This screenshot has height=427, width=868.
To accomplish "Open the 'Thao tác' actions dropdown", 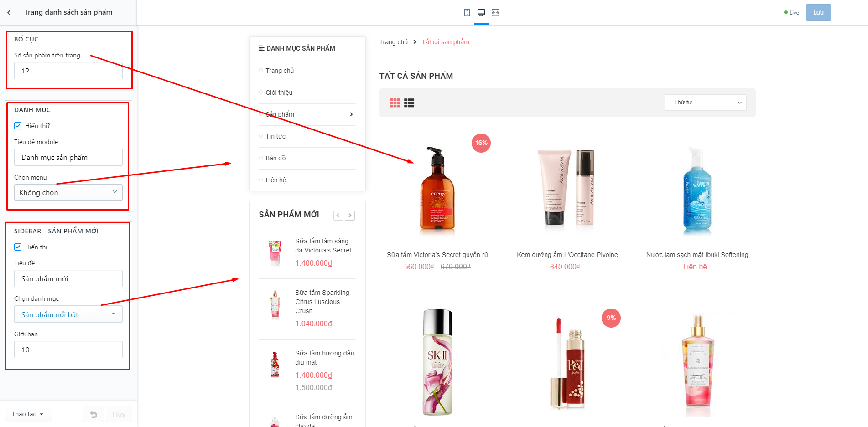I will pos(28,414).
